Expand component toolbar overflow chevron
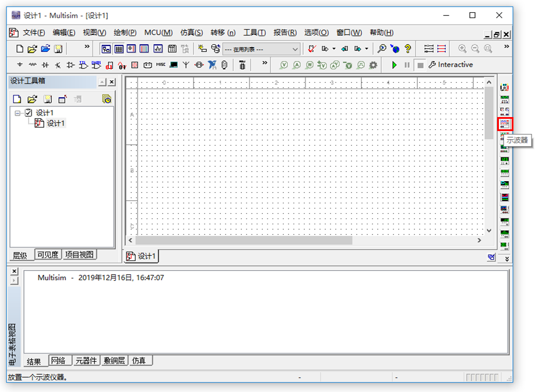 point(265,62)
